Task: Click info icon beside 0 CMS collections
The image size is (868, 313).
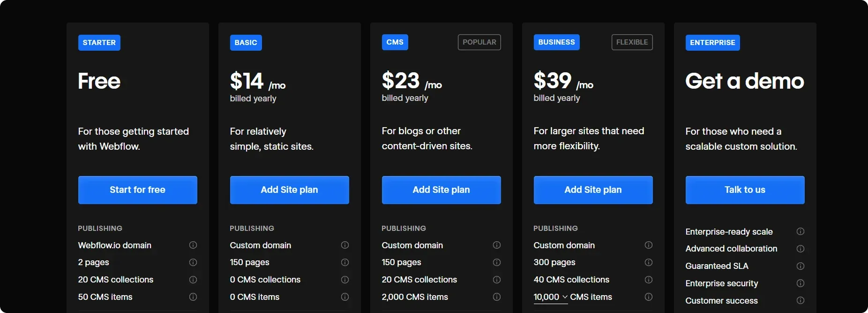Action: click(345, 280)
